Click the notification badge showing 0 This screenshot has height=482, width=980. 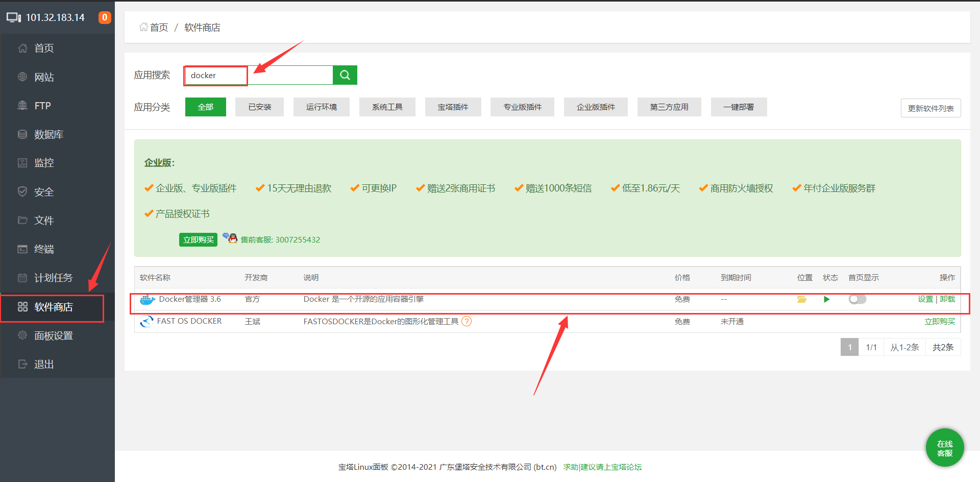[x=105, y=17]
